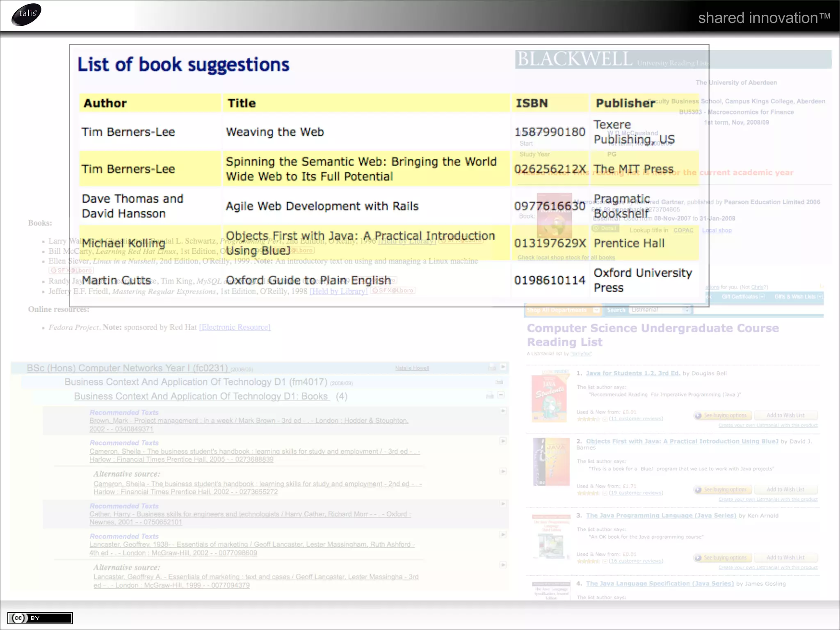This screenshot has height=630, width=840.
Task: Click 'Agile Web Development with Rails' cell
Action: tap(366, 206)
